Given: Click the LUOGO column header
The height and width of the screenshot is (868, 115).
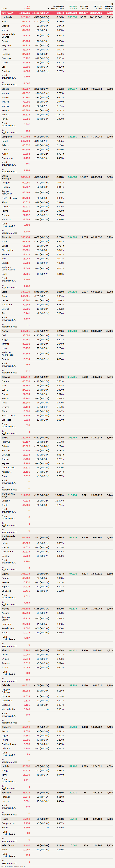Looking at the screenshot, I should click(5, 9).
